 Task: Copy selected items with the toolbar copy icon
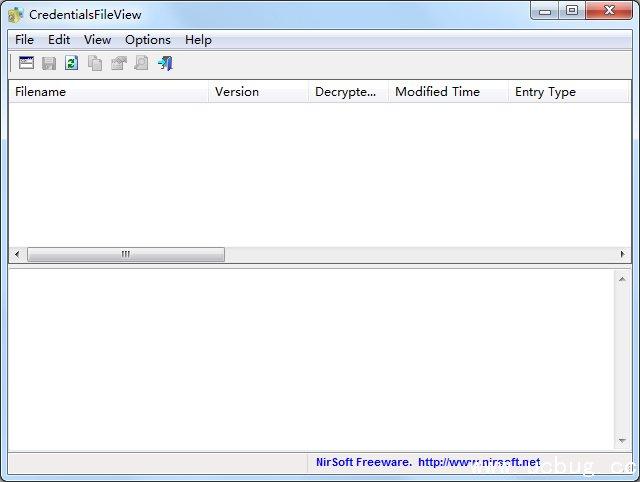click(x=95, y=63)
